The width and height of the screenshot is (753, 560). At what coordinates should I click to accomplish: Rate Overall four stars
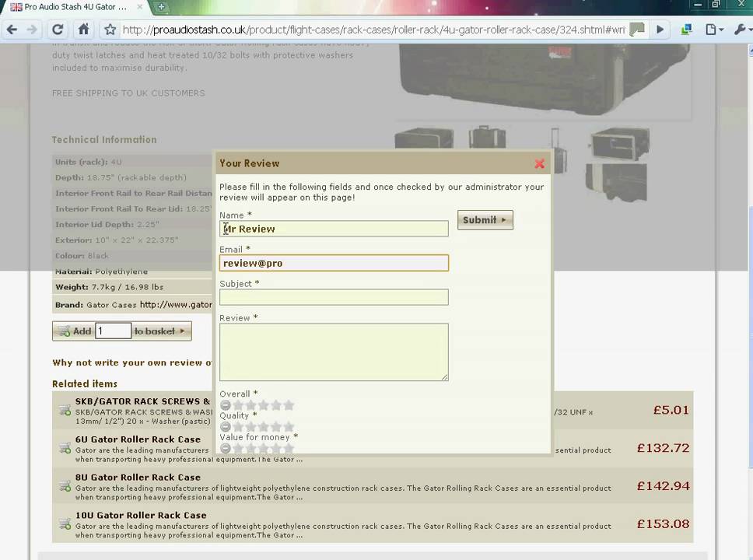[276, 405]
